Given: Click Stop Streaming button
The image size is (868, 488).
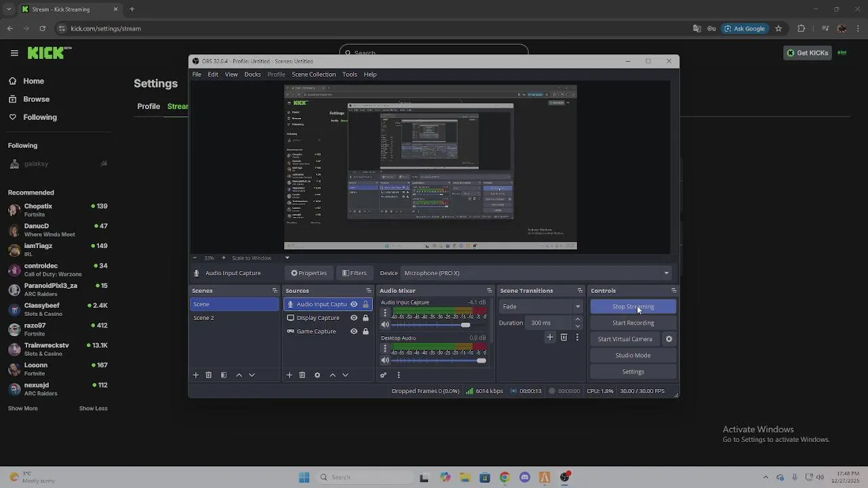Looking at the screenshot, I should (633, 306).
